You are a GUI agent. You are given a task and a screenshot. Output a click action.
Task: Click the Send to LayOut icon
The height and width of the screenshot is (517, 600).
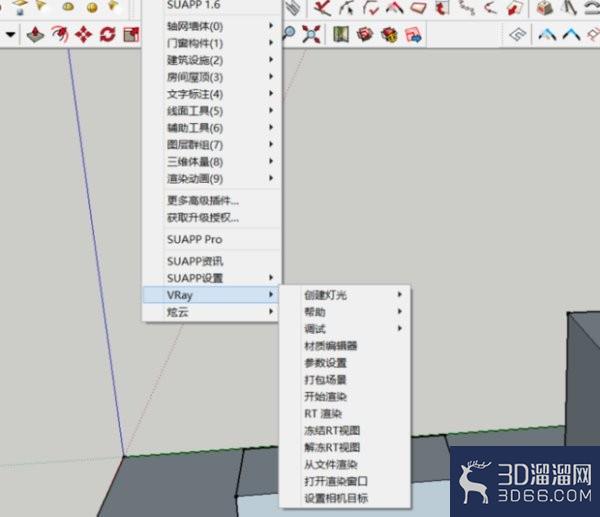click(x=413, y=35)
